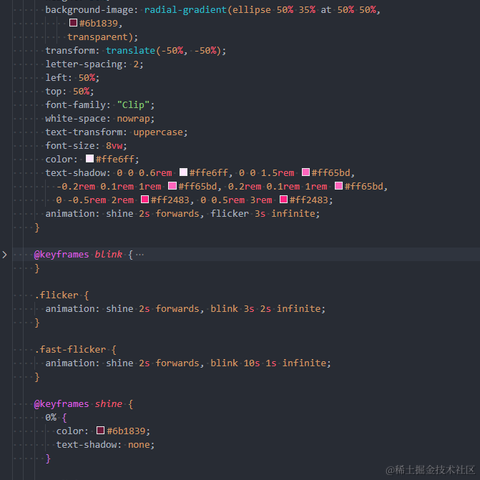Expand the folded @keyframes blink block

pyautogui.click(x=5, y=255)
